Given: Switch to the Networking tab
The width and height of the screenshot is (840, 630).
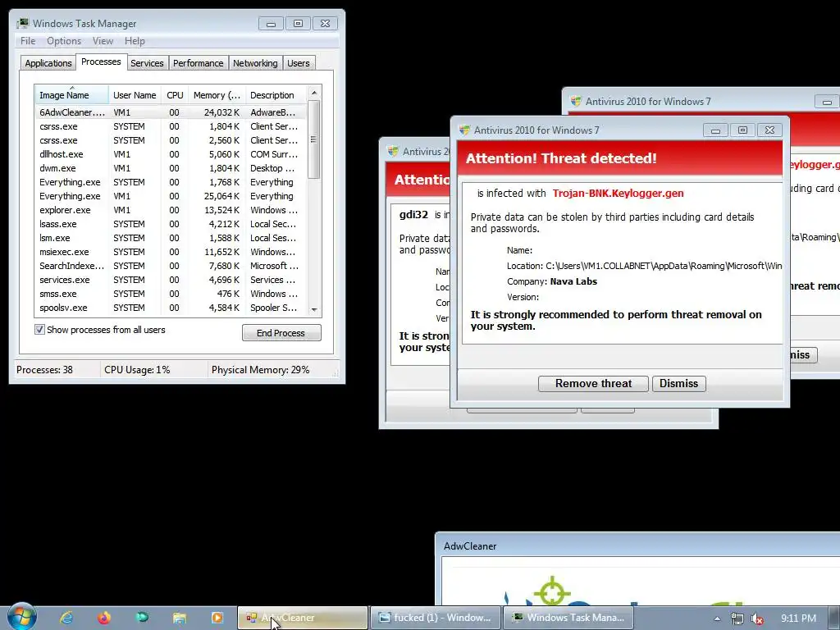Looking at the screenshot, I should [256, 63].
